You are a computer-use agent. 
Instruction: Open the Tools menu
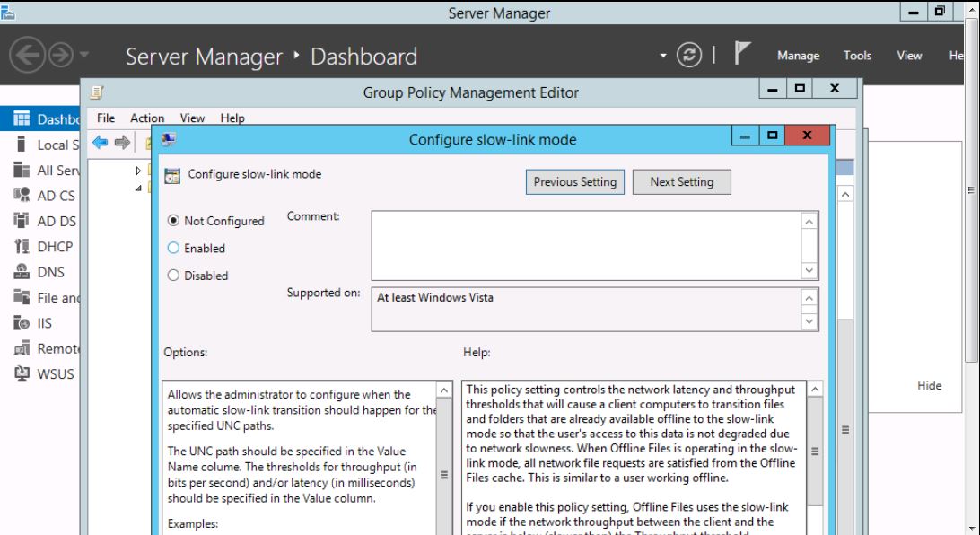click(857, 56)
